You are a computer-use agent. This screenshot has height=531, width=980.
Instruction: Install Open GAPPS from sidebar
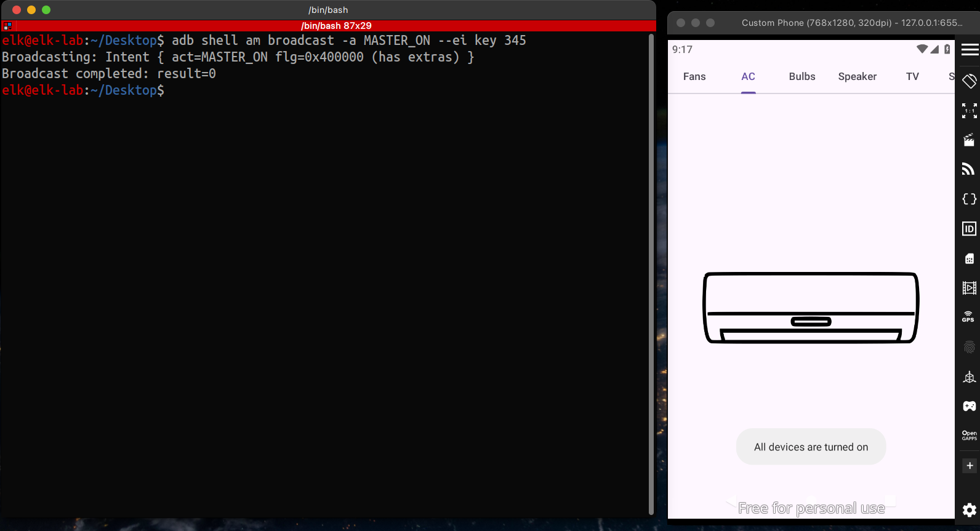[x=970, y=436]
